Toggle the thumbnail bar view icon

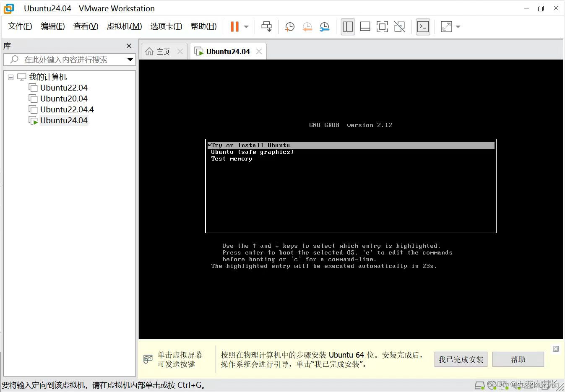[365, 27]
